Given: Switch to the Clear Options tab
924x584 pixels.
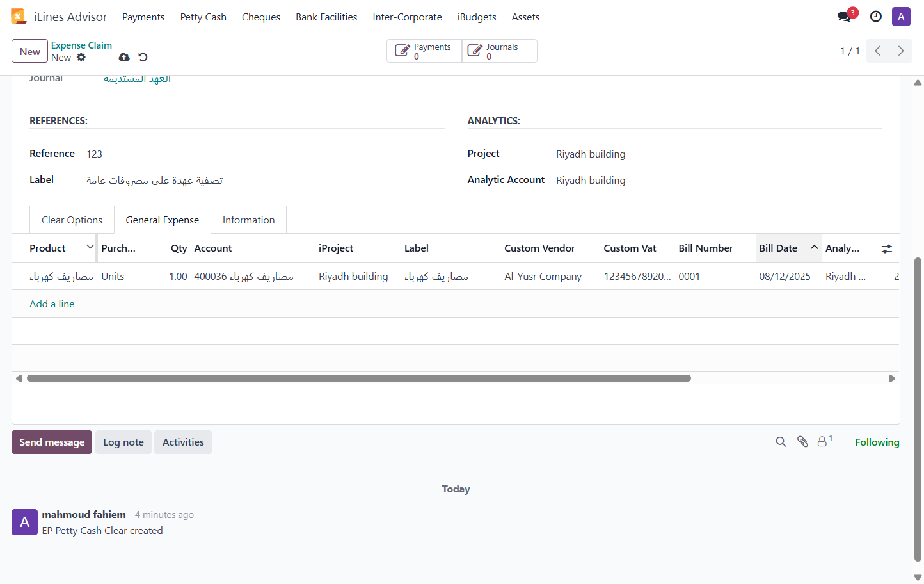Looking at the screenshot, I should 72,220.
